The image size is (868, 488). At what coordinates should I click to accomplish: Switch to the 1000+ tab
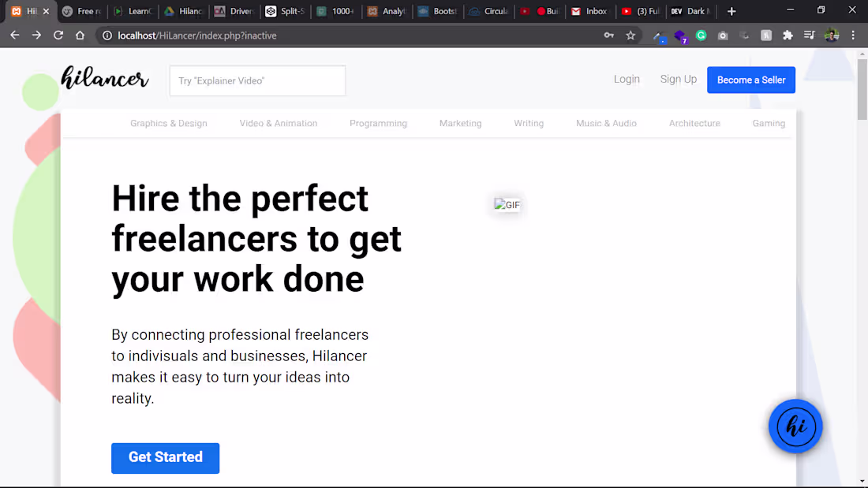(337, 11)
